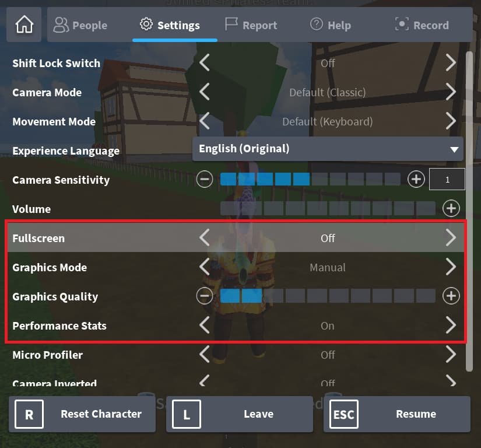
Task: Cycle Movement Mode with right arrow
Action: pos(451,121)
